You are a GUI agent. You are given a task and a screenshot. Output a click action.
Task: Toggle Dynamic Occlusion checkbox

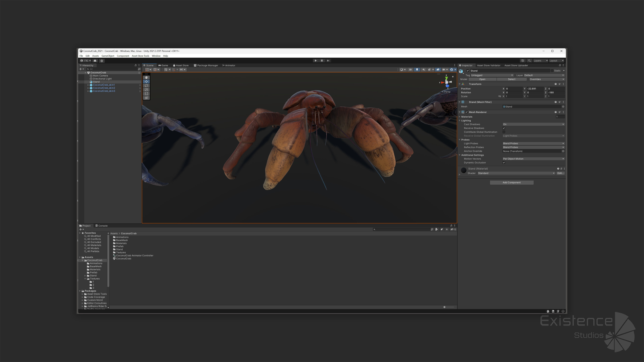click(504, 163)
